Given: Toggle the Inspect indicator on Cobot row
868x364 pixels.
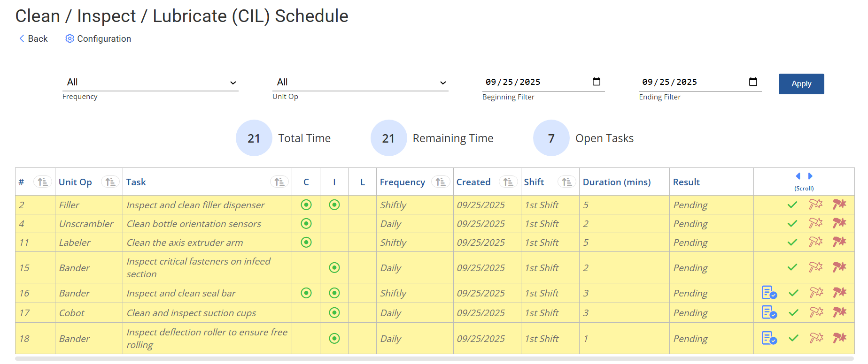Looking at the screenshot, I should pos(334,313).
